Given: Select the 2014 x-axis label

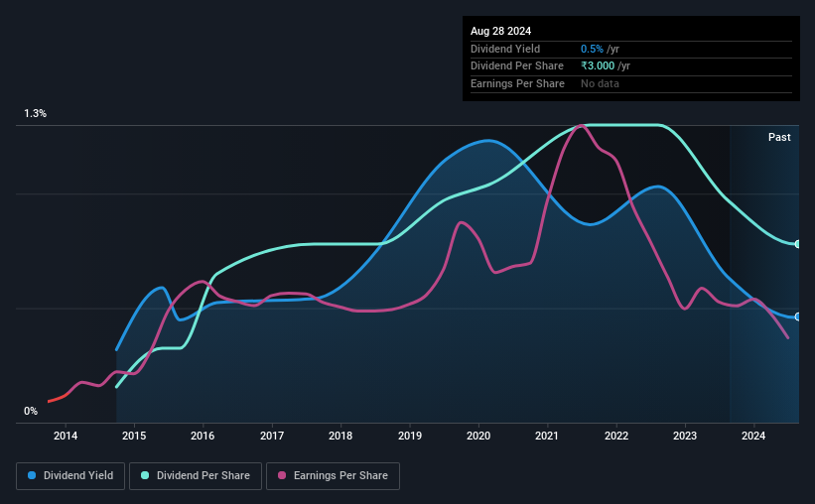Looking at the screenshot, I should (66, 436).
